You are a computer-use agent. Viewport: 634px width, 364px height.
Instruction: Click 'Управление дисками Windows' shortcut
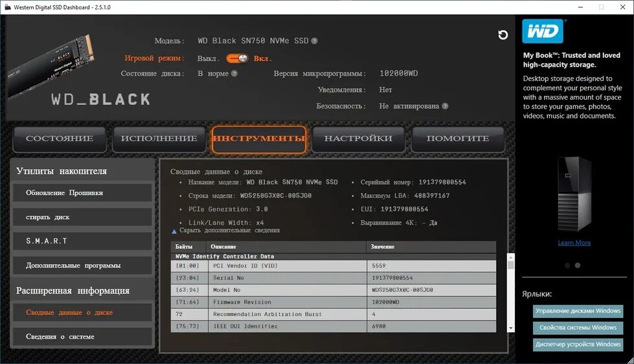click(x=578, y=311)
